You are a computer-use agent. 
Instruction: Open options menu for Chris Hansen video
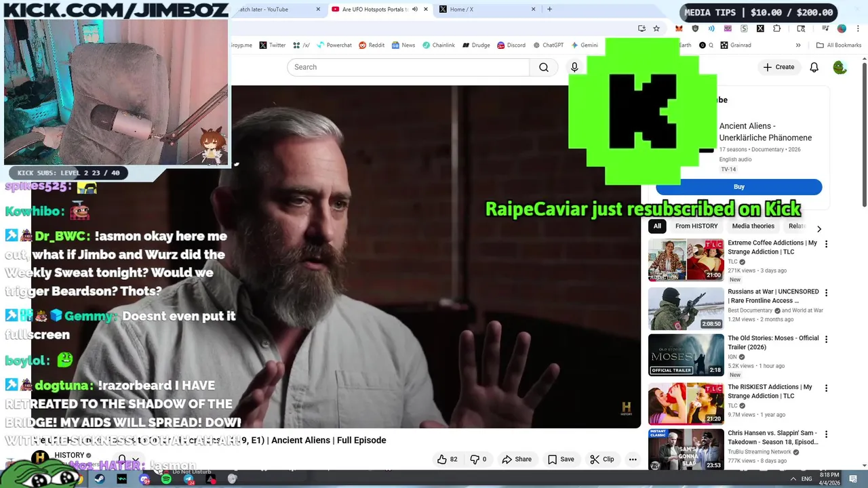point(826,434)
